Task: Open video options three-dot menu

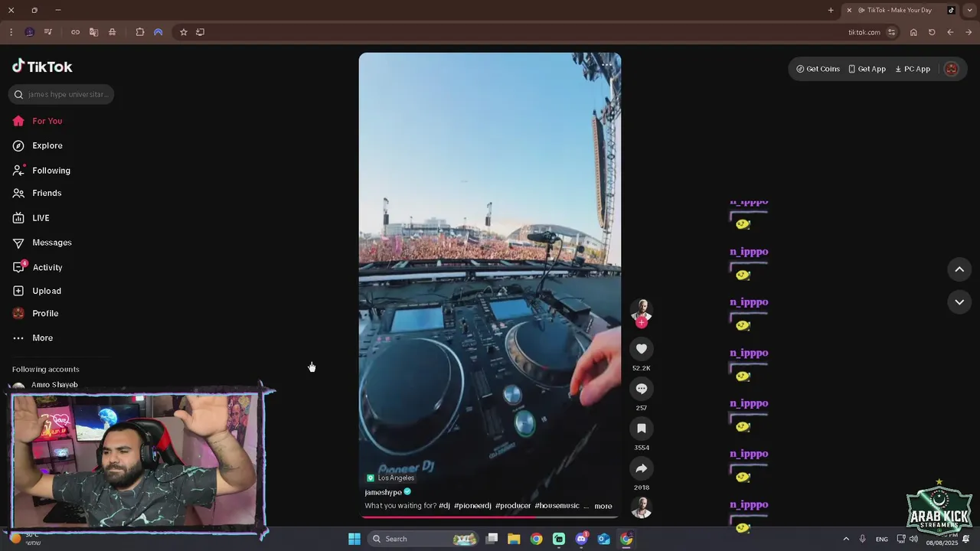Action: tap(607, 65)
